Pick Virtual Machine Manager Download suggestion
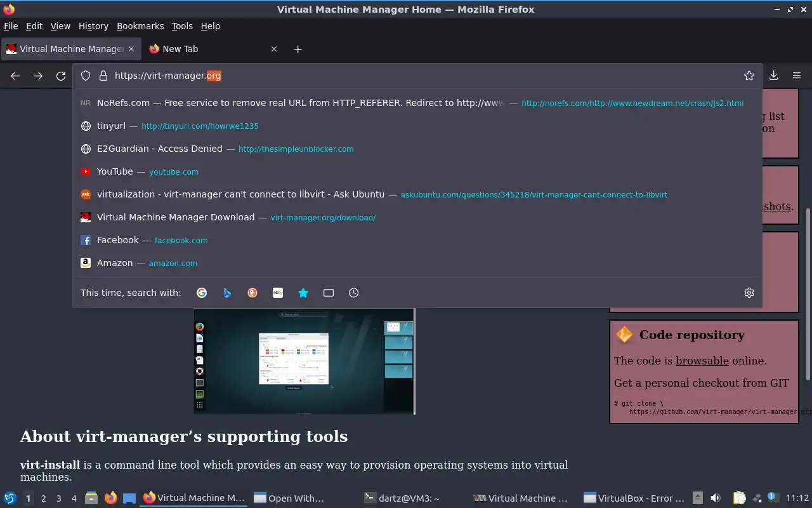This screenshot has width=812, height=508. 417,217
